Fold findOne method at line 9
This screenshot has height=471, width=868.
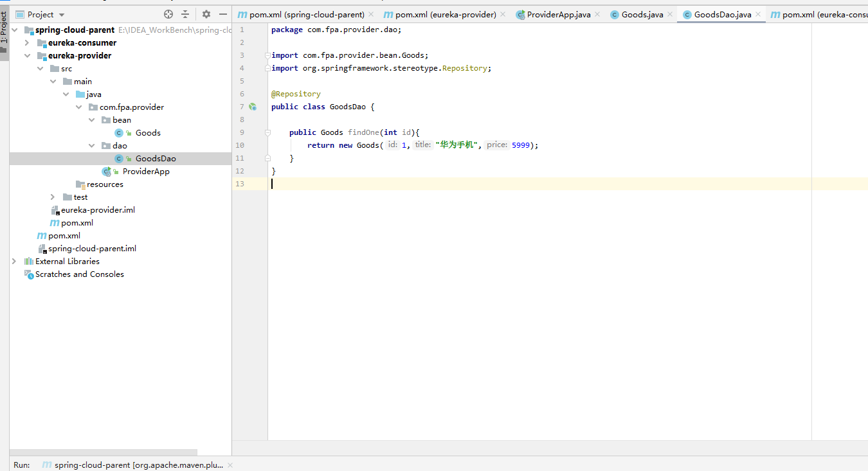[x=267, y=132]
